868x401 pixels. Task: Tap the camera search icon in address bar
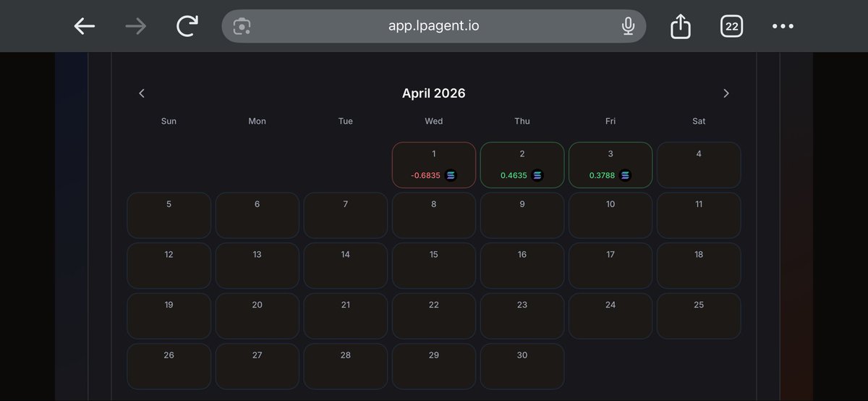pos(242,27)
